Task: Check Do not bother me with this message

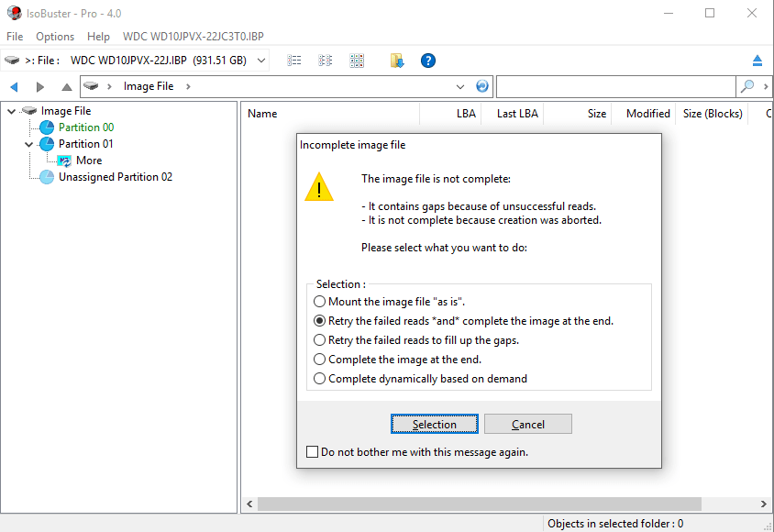Action: pos(312,452)
